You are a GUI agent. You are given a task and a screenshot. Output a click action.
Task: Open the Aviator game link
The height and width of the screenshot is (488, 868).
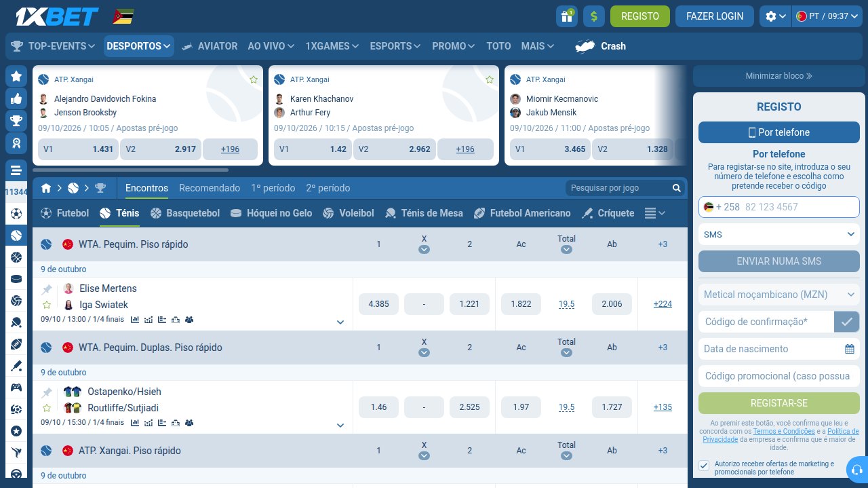(210, 46)
